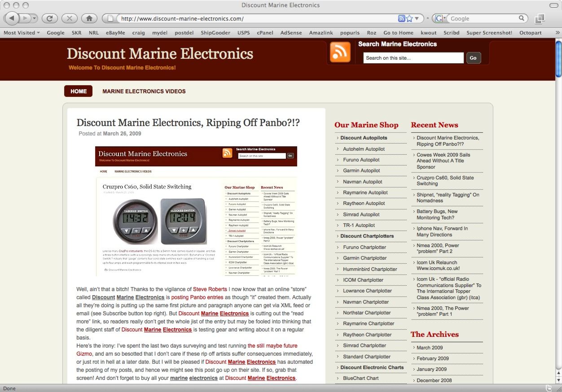Click the Go search button
Screen dimensions: 562x392
[x=473, y=58]
